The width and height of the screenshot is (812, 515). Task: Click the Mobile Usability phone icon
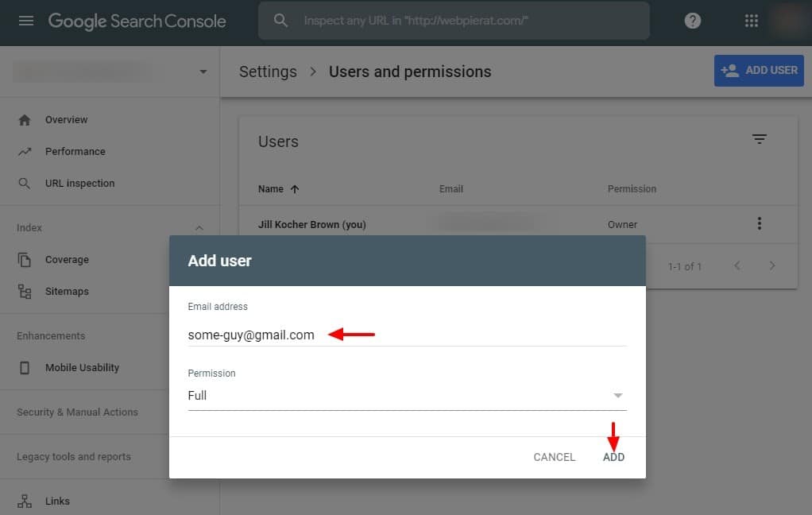pos(25,368)
